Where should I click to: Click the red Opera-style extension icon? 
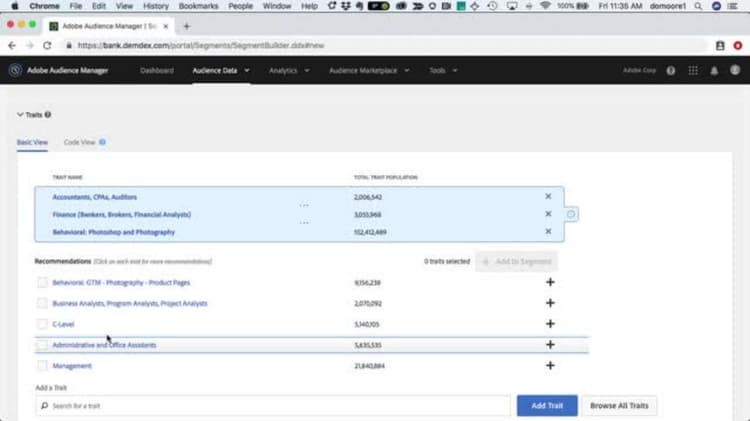coord(738,45)
